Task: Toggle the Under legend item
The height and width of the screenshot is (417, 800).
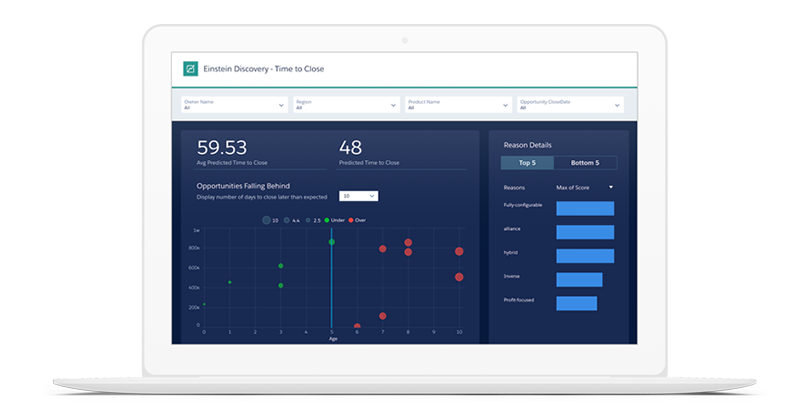Action: 335,220
